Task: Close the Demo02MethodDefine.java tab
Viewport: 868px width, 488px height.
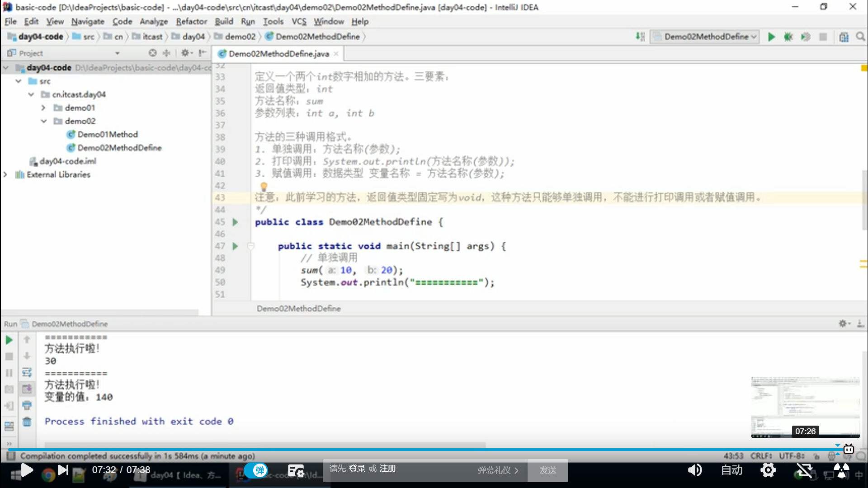Action: [x=336, y=54]
